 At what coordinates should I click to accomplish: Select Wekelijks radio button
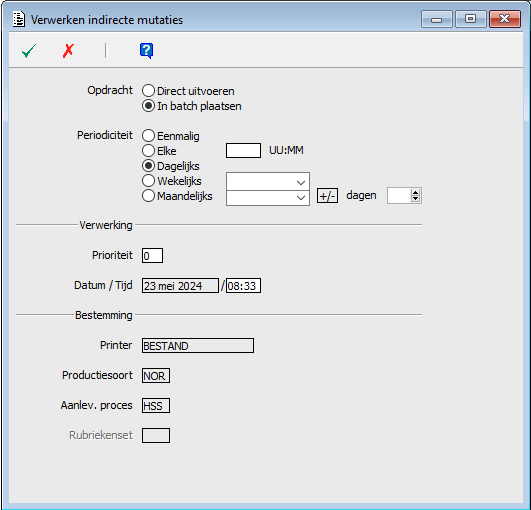pos(148,181)
